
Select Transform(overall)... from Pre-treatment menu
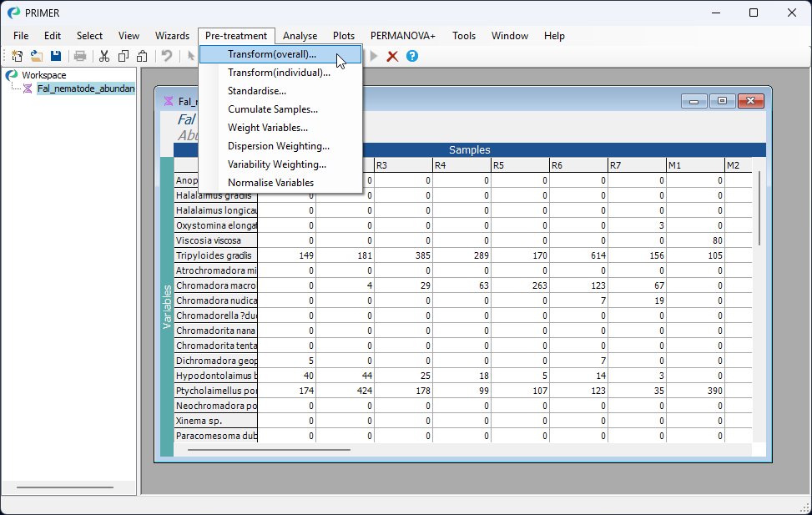[x=272, y=54]
